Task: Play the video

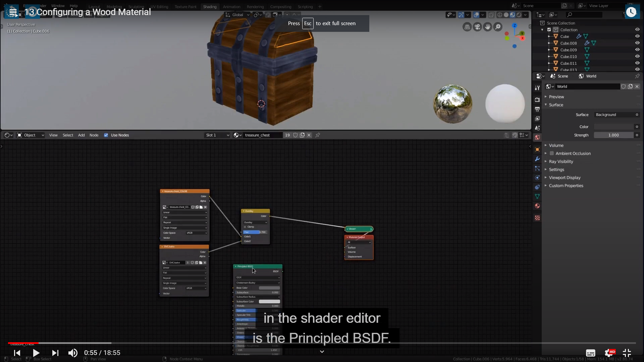Action: [36, 353]
